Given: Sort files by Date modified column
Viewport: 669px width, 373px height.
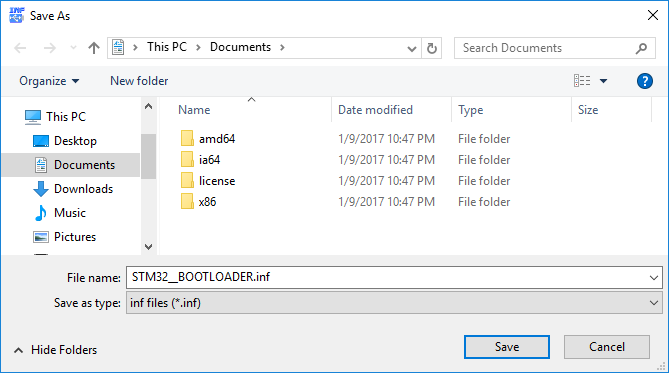Looking at the screenshot, I should click(375, 110).
